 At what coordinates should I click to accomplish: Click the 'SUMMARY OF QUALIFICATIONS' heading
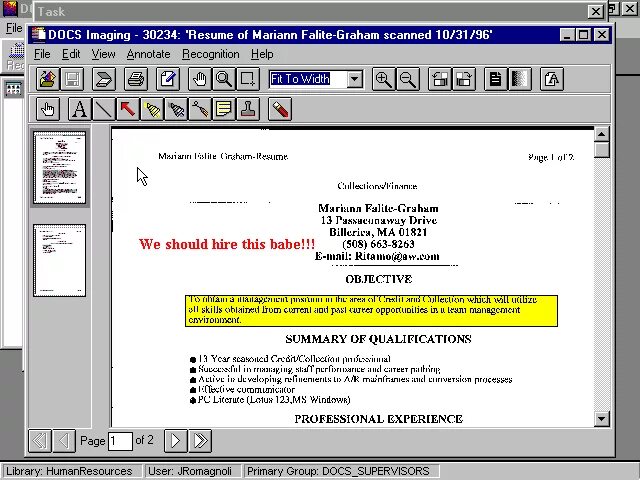pos(378,339)
